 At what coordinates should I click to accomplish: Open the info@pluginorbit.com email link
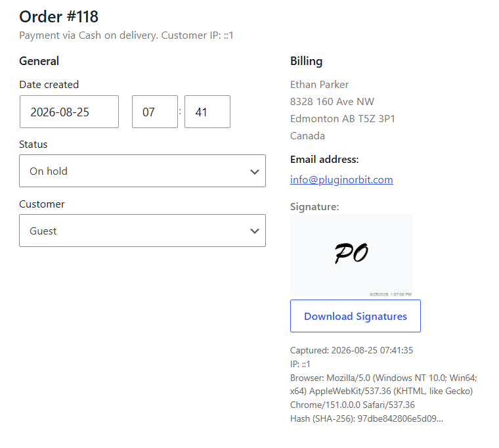341,179
